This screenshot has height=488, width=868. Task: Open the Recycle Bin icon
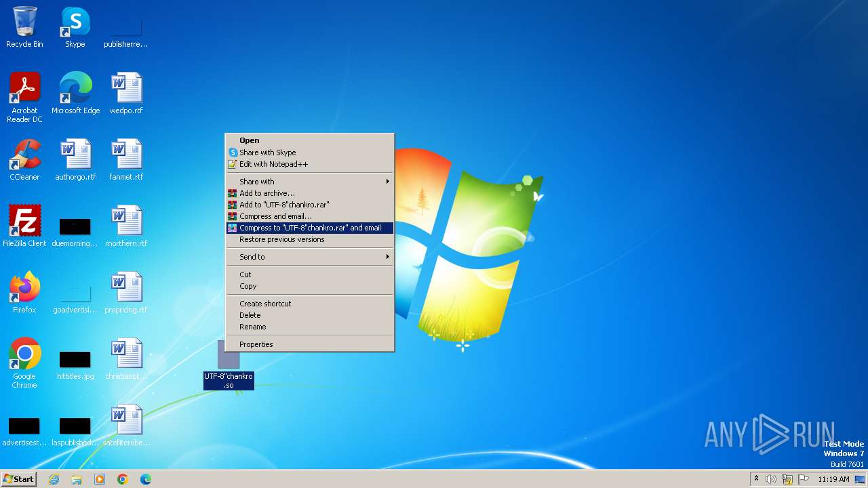(24, 27)
